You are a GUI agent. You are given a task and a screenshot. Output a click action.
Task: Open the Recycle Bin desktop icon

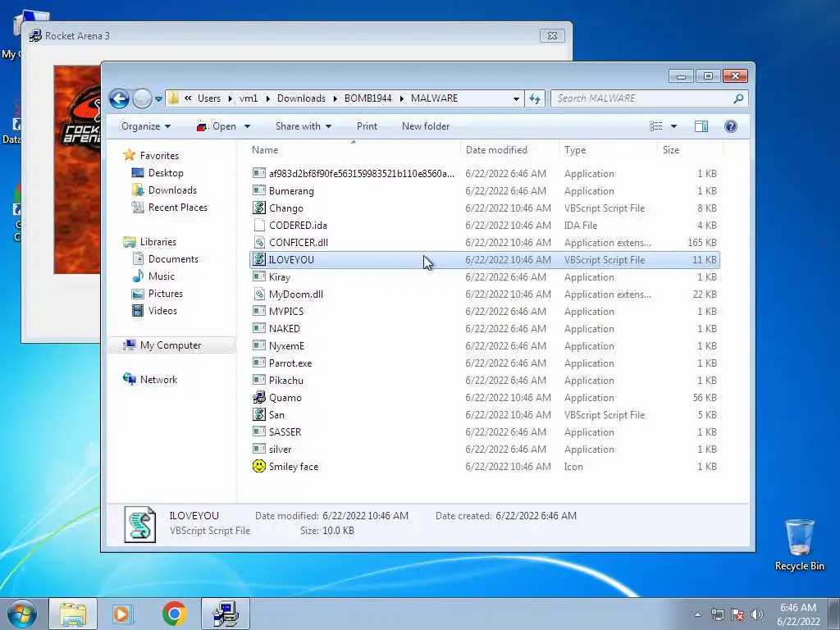click(x=799, y=546)
